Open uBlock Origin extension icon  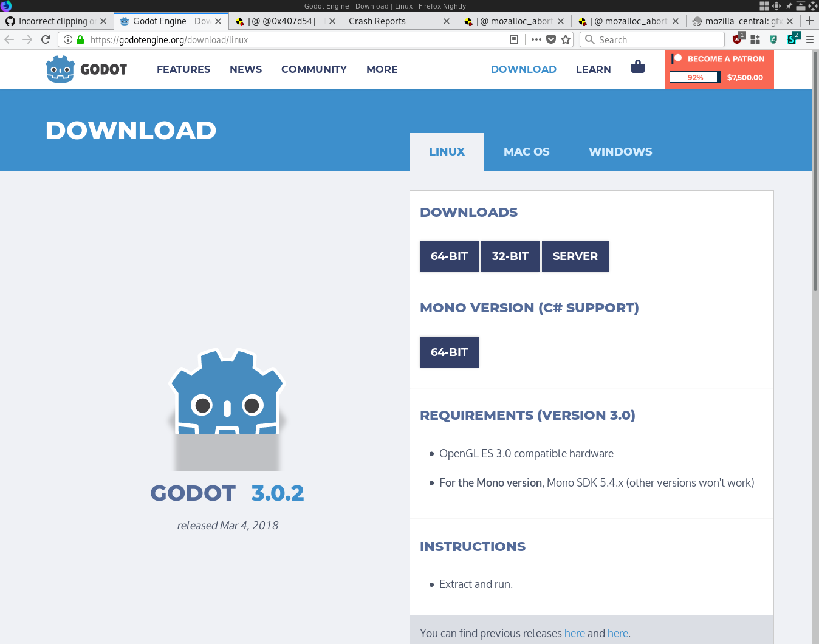point(738,39)
